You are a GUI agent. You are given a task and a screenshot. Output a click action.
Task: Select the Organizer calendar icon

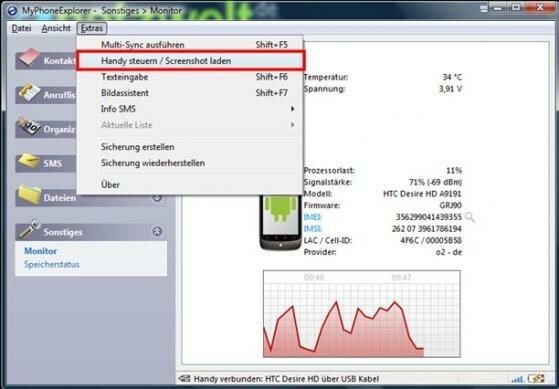(29, 127)
